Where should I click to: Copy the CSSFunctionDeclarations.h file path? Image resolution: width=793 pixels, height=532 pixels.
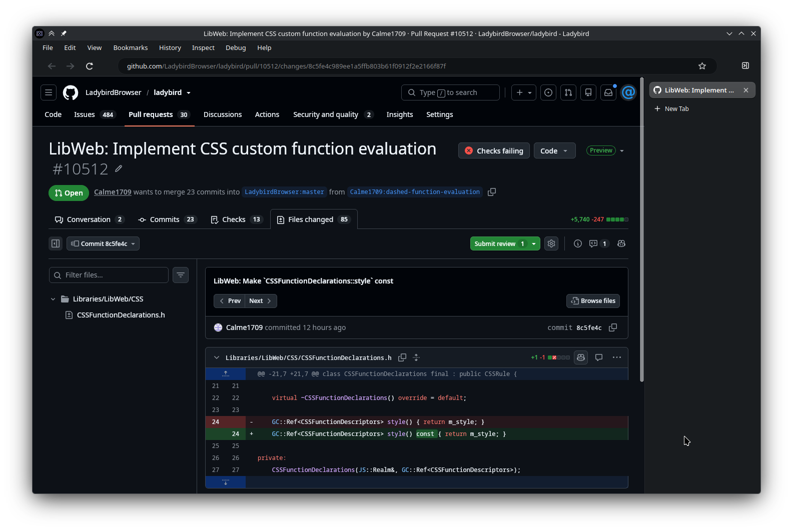[402, 357]
